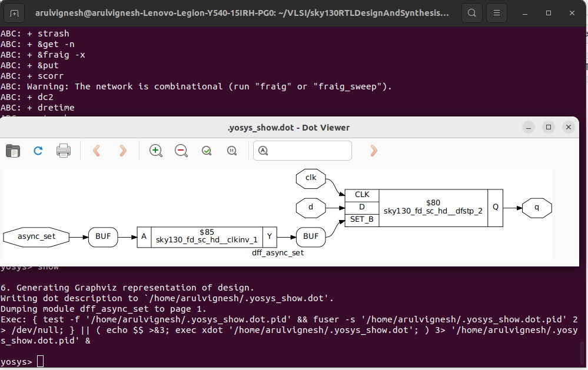
Task: Zoom the graph to fit the window
Action: pyautogui.click(x=207, y=151)
